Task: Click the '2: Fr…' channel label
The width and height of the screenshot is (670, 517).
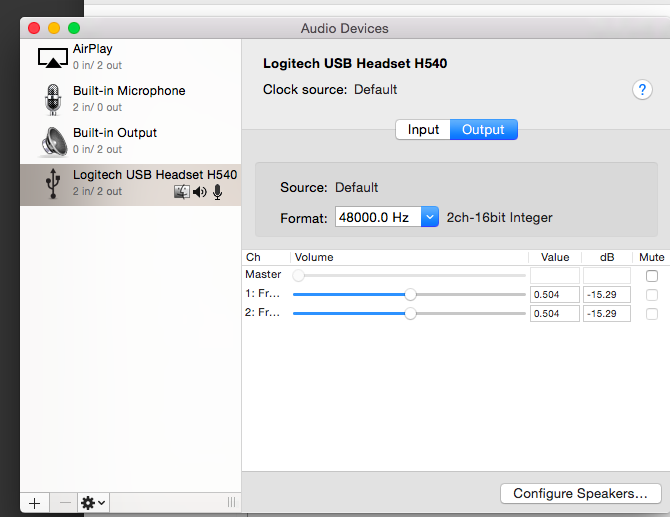Action: tap(262, 312)
